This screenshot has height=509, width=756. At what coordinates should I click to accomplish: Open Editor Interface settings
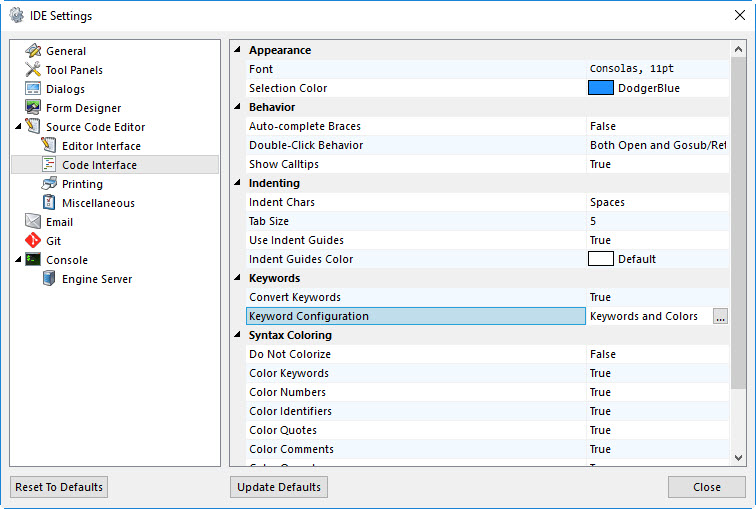101,146
